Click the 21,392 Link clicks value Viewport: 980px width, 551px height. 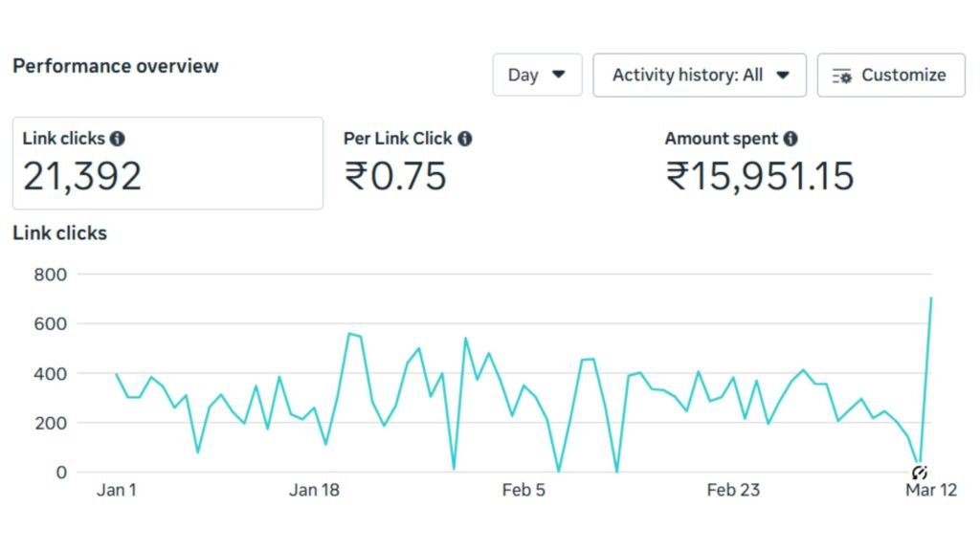coord(83,177)
